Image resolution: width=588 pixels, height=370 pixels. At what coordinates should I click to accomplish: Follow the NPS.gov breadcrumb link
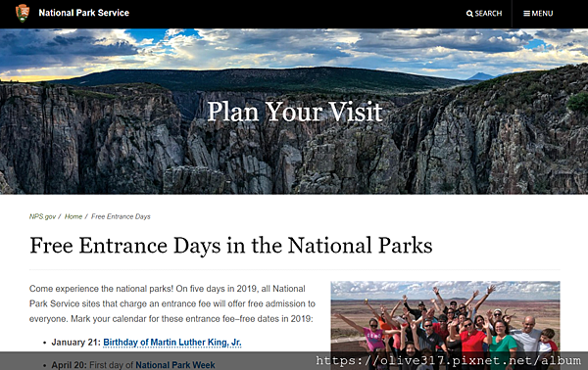coord(42,216)
